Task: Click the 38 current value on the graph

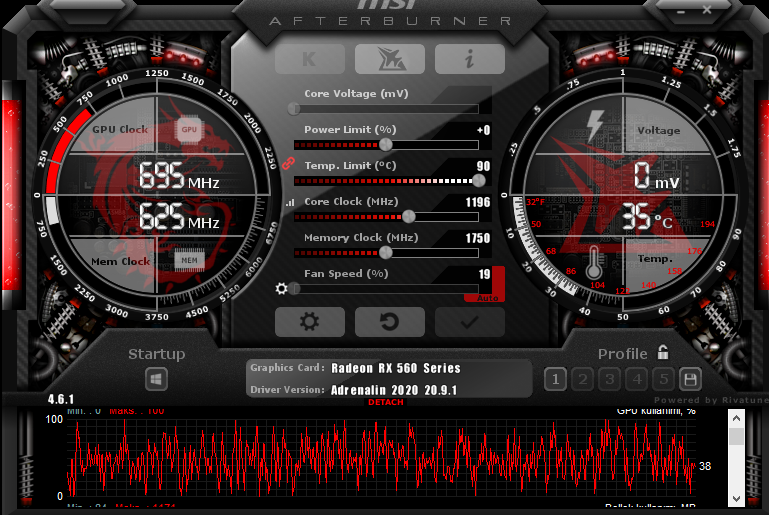Action: pyautogui.click(x=705, y=466)
